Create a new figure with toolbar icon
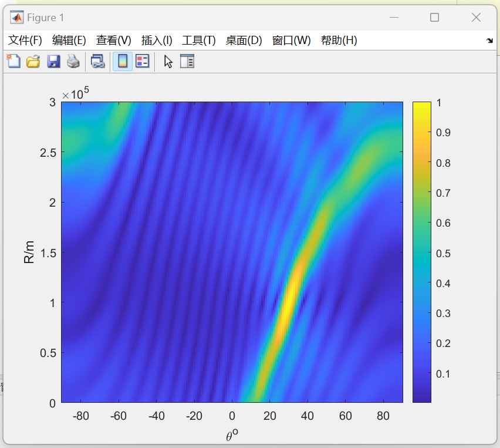 coord(13,61)
